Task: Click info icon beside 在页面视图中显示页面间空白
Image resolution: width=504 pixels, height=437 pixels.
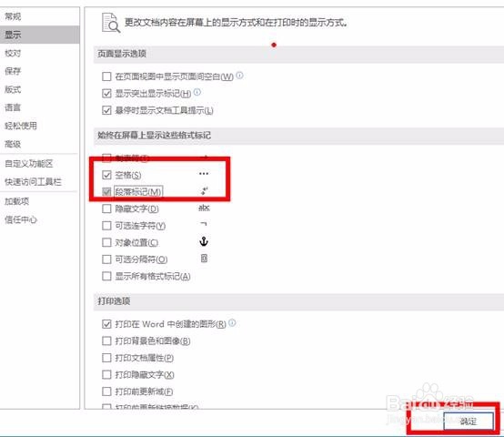Action: pyautogui.click(x=239, y=76)
